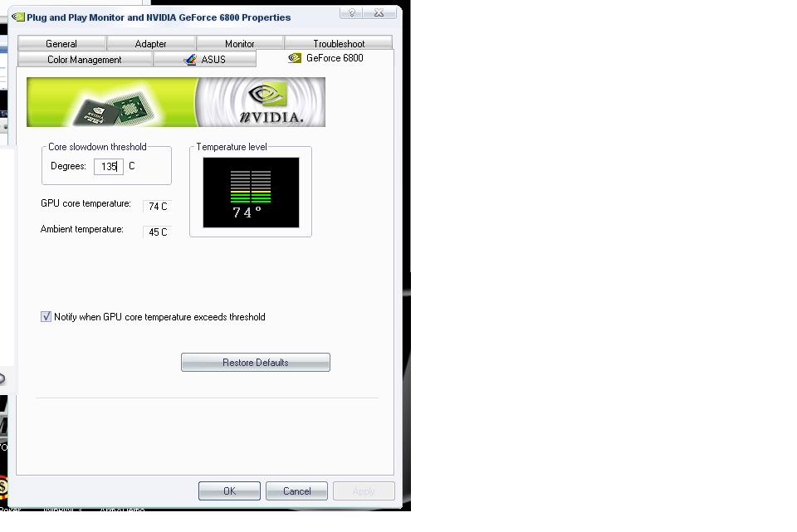This screenshot has height=532, width=797.
Task: Click the NVIDIA icon on GeForce 6800 tab
Action: [295, 58]
